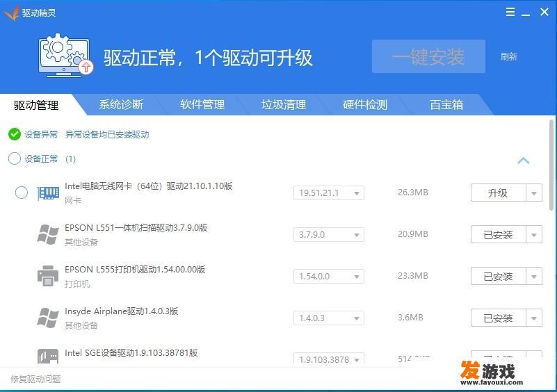Click the 网卡 category label
Viewport: 557px width, 392px height.
73,201
